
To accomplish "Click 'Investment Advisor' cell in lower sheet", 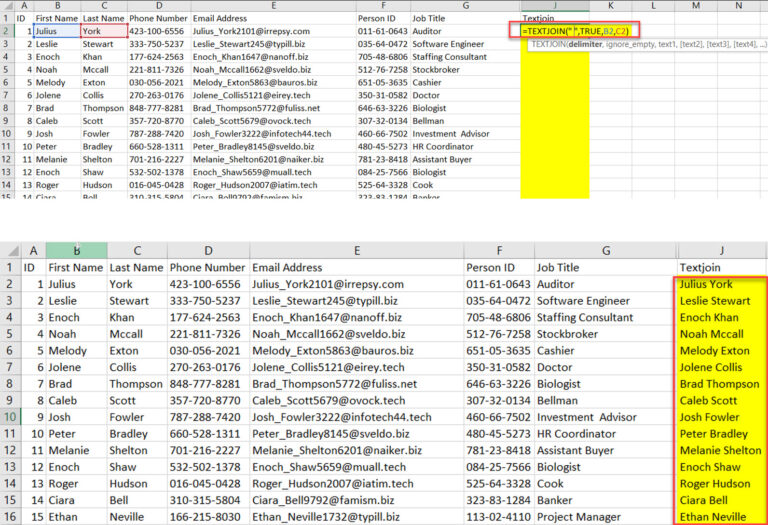I will [x=606, y=417].
